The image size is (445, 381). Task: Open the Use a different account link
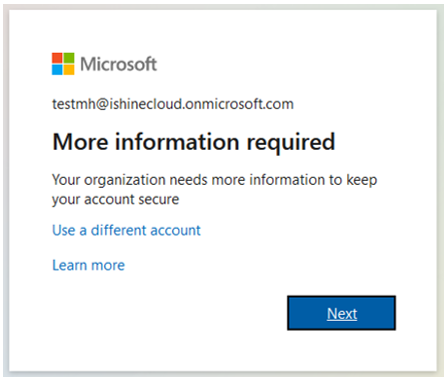coord(126,230)
